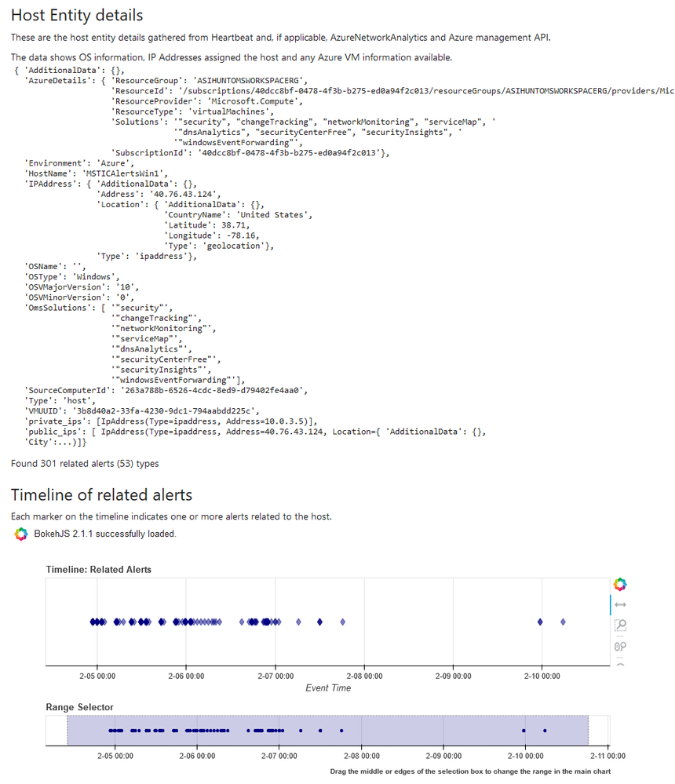Click the 'VMUUID' line
Image resolution: width=675 pixels, height=784 pixels.
(142, 411)
